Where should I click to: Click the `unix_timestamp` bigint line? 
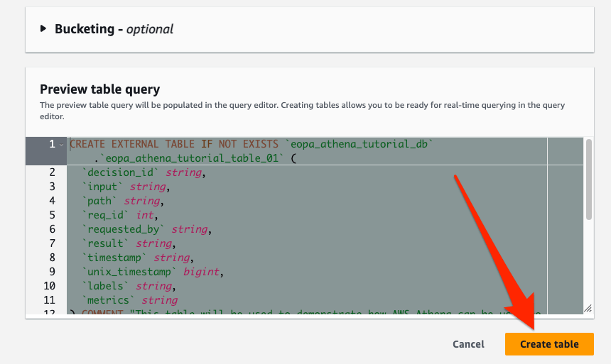(x=152, y=272)
